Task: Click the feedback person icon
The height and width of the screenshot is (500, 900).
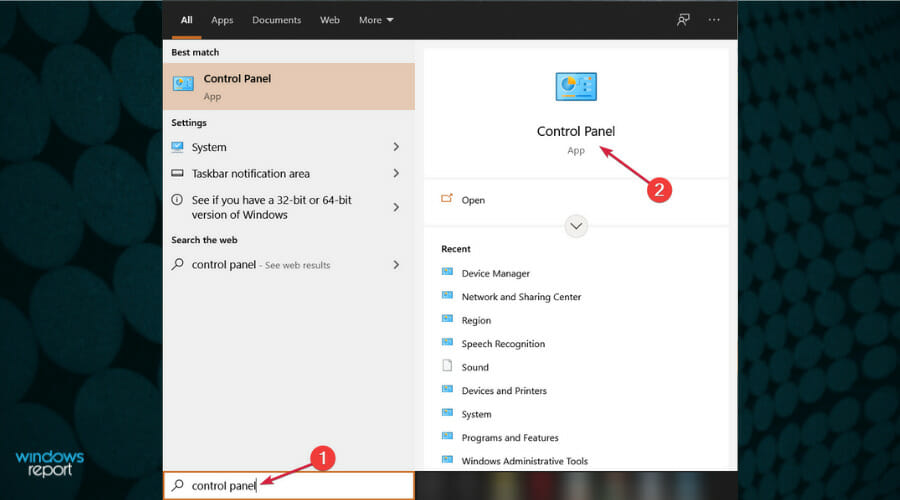Action: click(683, 20)
